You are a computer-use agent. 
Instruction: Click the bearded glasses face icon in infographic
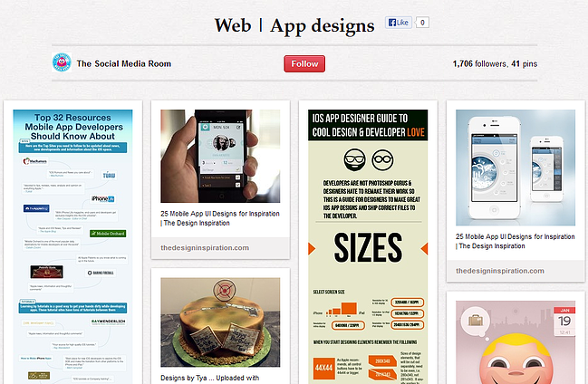pyautogui.click(x=355, y=159)
